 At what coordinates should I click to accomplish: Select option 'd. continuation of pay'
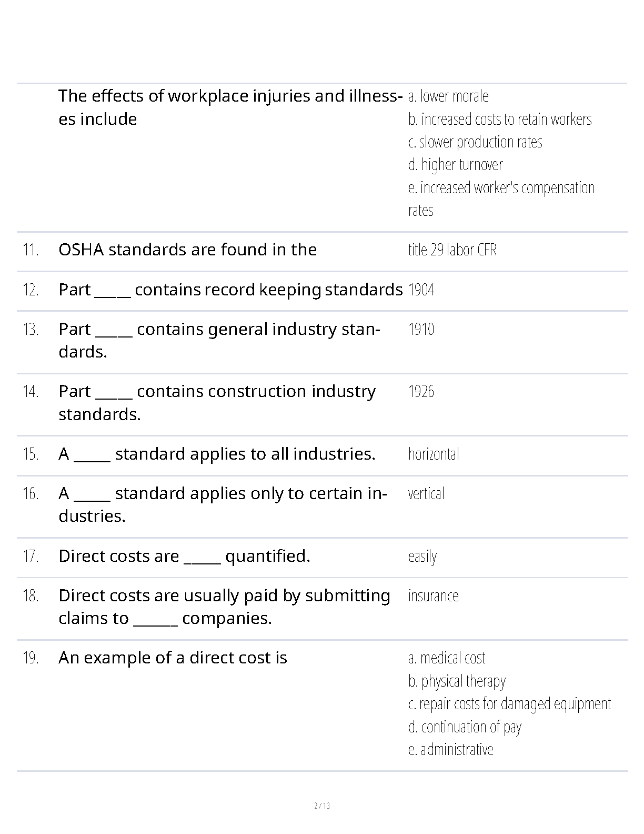(465, 727)
